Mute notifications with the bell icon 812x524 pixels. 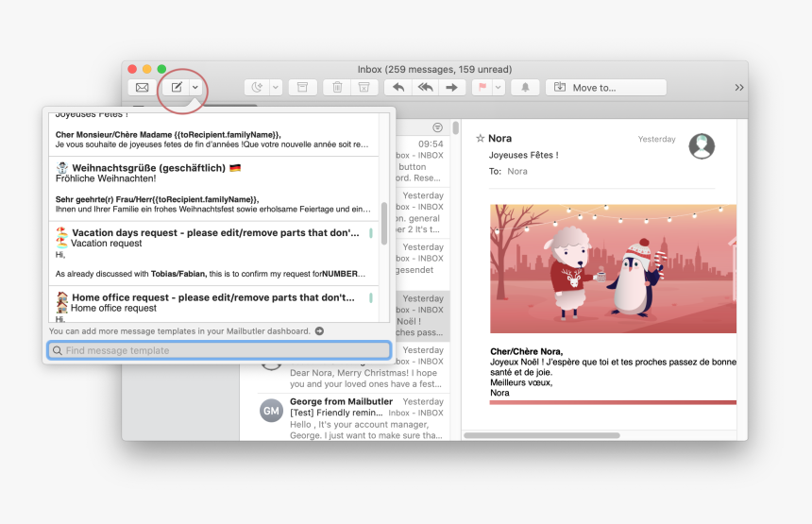pyautogui.click(x=525, y=88)
